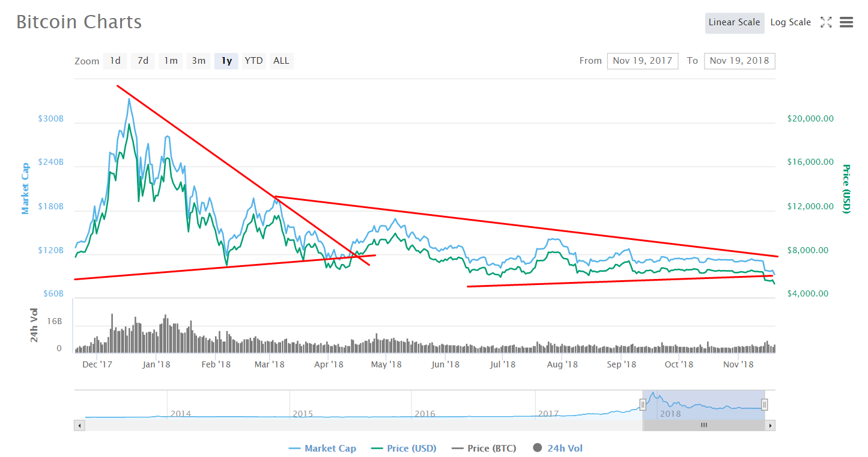
Task: Click the 2015 label in navigator
Action: (303, 414)
